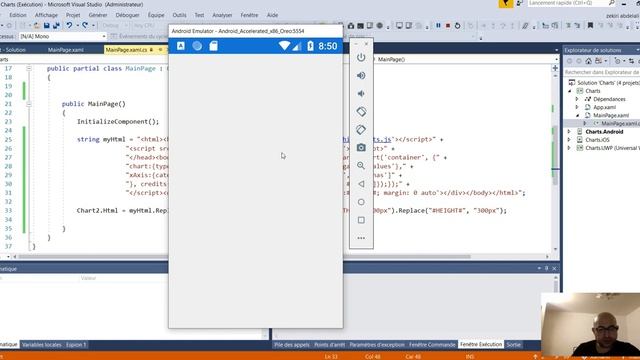Screen dimensions: 640x360
Task: Expand the Charts.Android project
Action: point(569,132)
